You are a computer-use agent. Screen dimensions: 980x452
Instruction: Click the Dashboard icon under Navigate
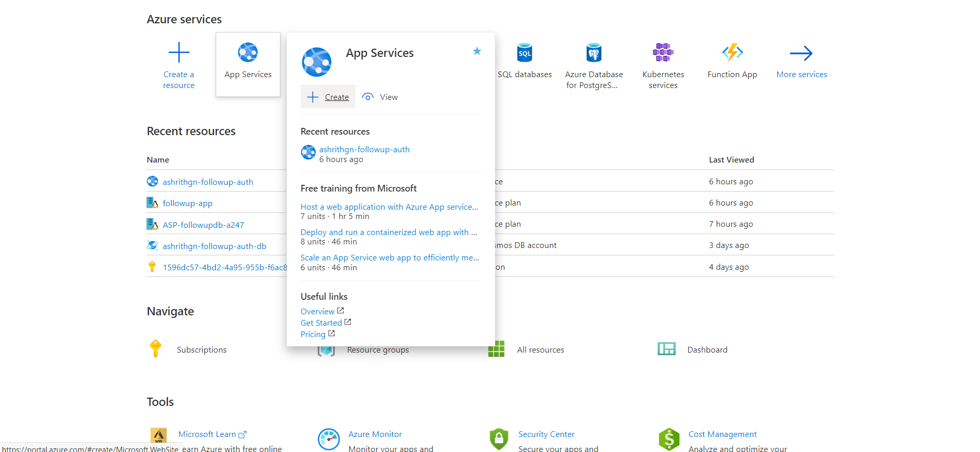tap(666, 349)
